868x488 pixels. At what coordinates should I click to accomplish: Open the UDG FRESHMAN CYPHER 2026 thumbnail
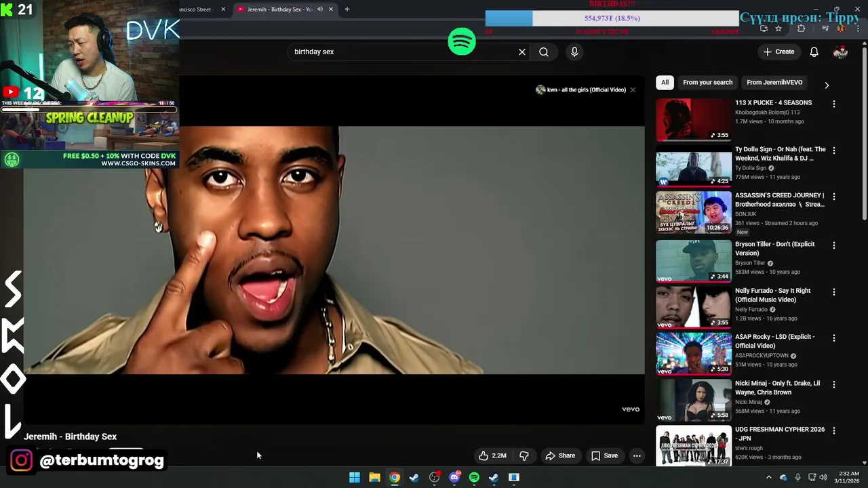(693, 446)
